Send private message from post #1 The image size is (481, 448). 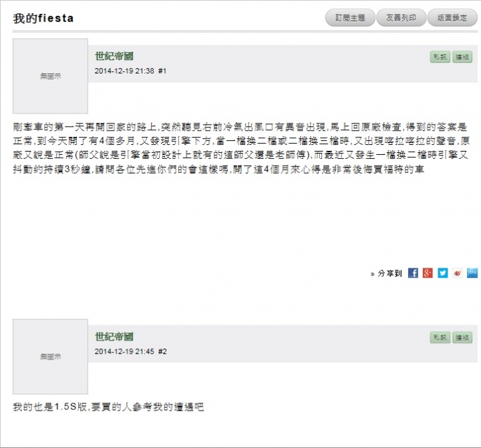point(440,57)
